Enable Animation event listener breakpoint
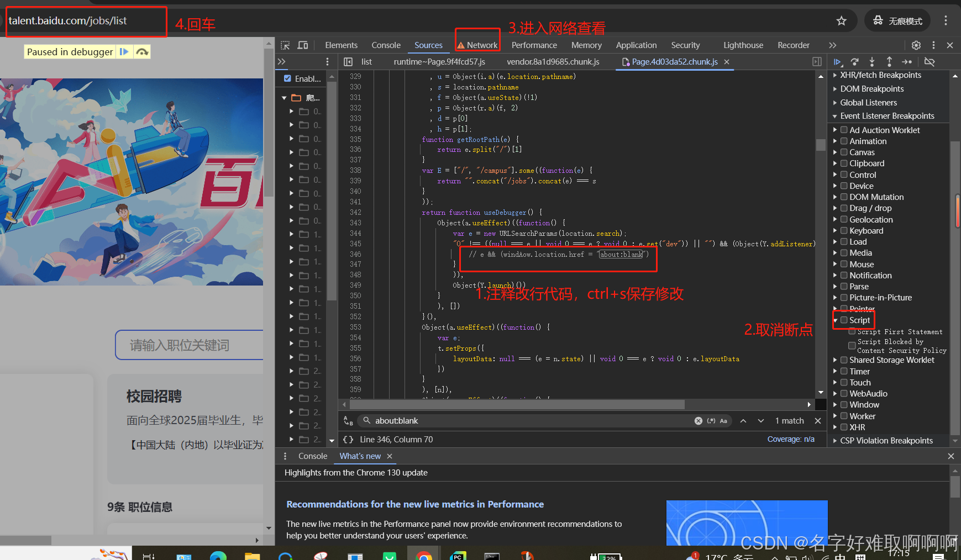 (844, 141)
